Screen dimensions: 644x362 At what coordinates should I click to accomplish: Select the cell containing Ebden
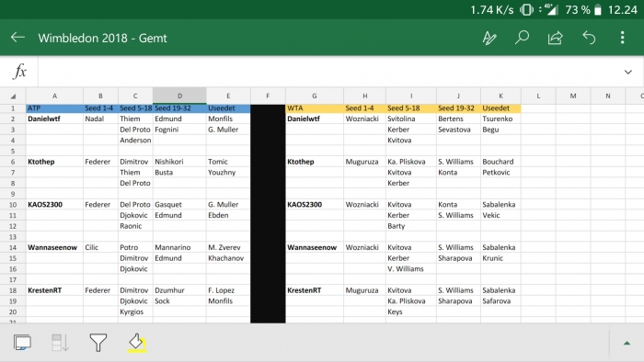(228, 215)
